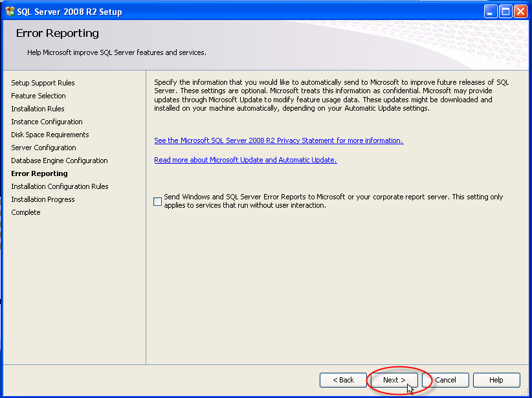
Task: Minimize the SQL Server Setup window
Action: click(490, 12)
